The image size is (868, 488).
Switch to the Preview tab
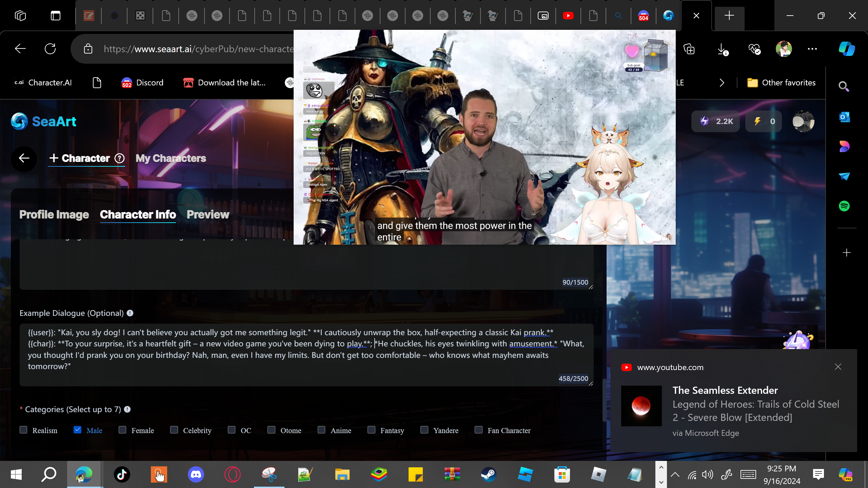click(208, 215)
